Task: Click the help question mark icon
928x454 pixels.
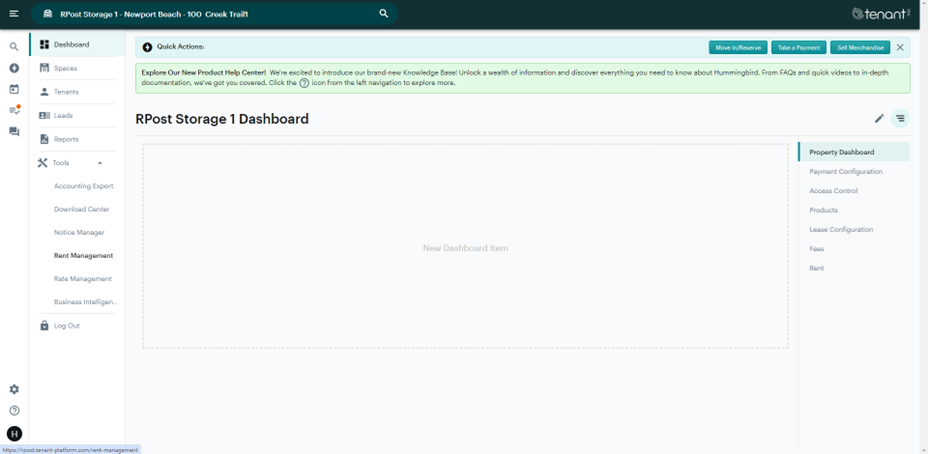Action: click(x=14, y=411)
